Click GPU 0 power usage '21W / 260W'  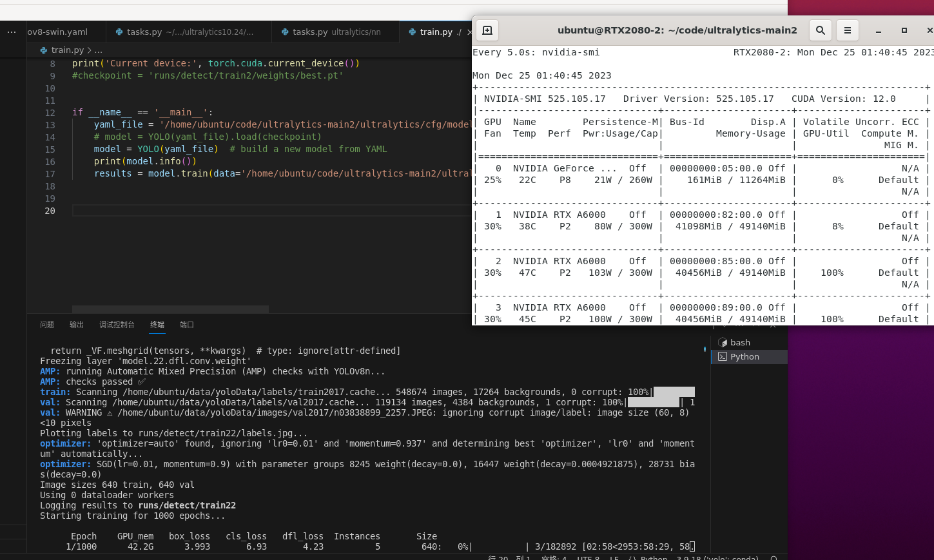coord(623,180)
